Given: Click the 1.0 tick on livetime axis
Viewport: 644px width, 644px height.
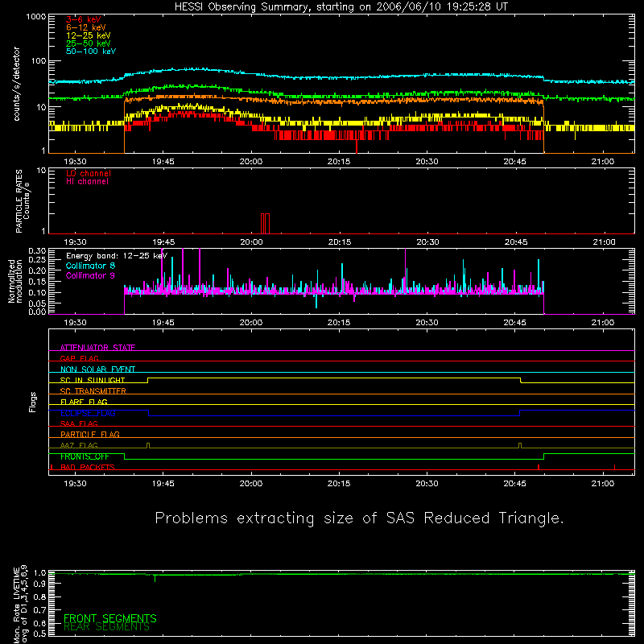Looking at the screenshot, I should point(39,573).
